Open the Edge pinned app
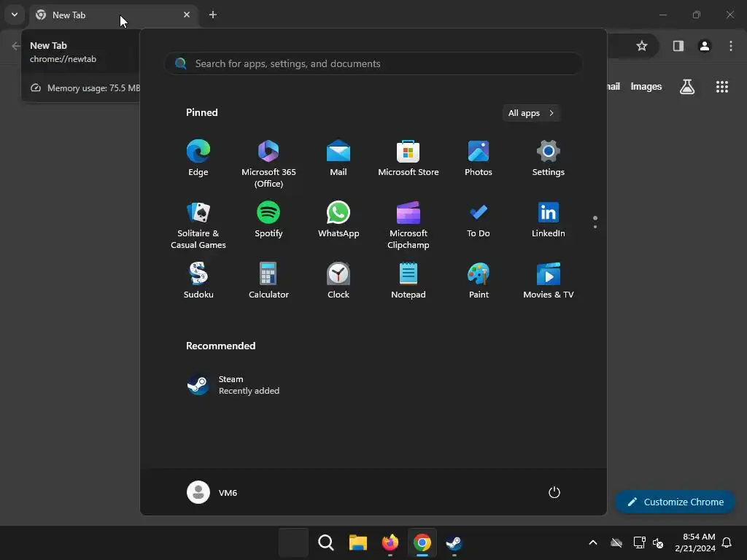The height and width of the screenshot is (560, 747). point(198,158)
